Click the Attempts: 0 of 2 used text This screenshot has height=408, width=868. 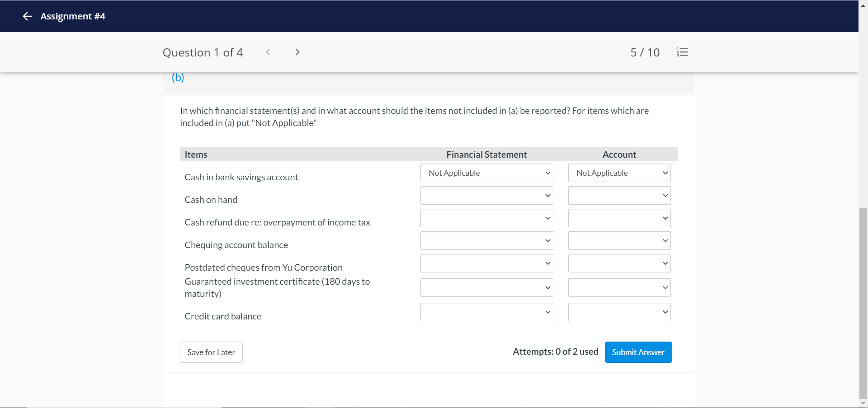coord(556,352)
